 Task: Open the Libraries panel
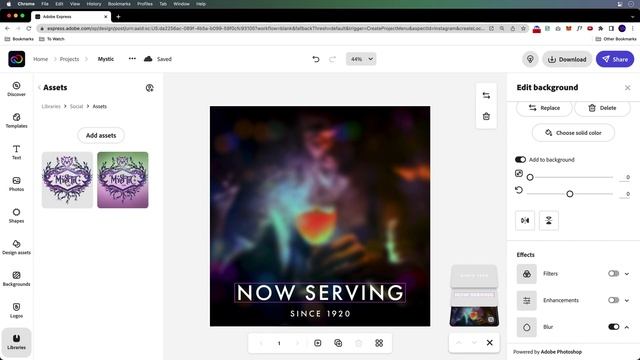(x=16, y=342)
